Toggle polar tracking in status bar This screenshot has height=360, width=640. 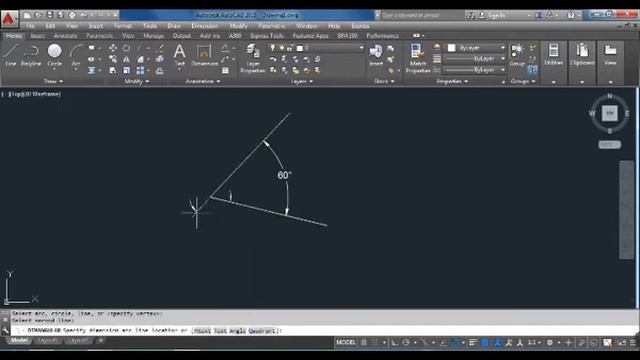(x=406, y=342)
